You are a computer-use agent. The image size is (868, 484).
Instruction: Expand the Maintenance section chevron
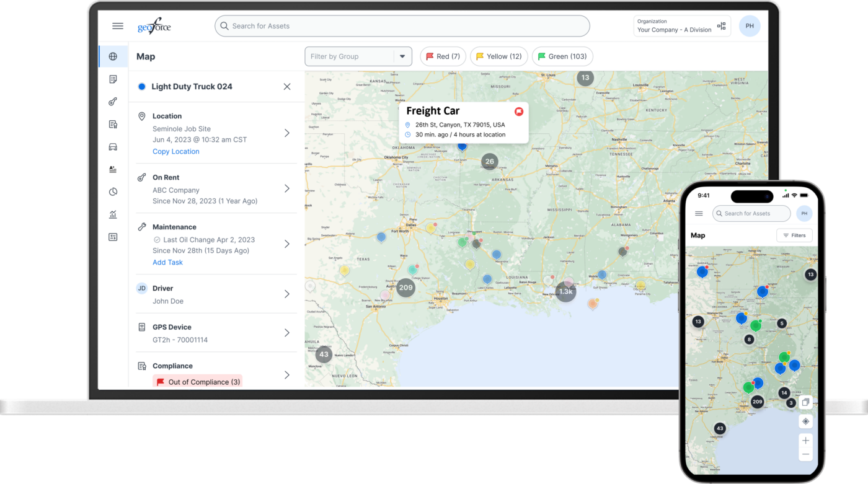point(286,244)
